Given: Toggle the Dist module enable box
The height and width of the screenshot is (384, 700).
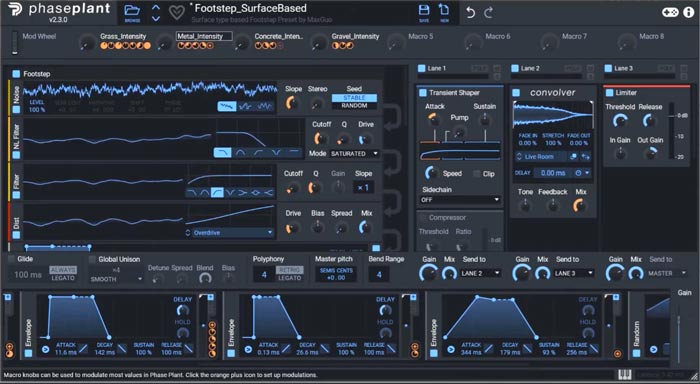Looking at the screenshot, I should [x=16, y=235].
